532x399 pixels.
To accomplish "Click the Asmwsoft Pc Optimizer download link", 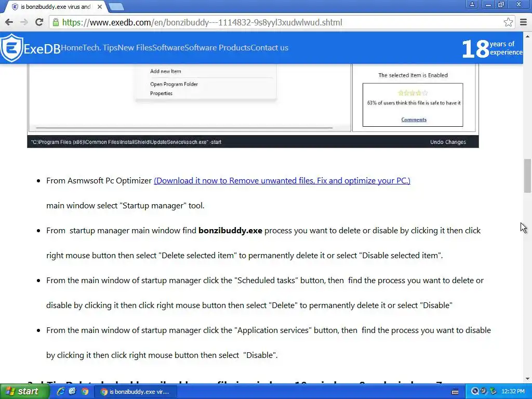I will pyautogui.click(x=282, y=180).
